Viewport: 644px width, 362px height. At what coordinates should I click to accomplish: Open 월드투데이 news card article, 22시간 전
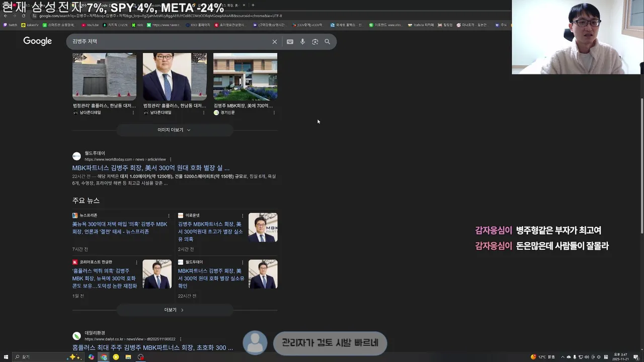[x=211, y=278]
